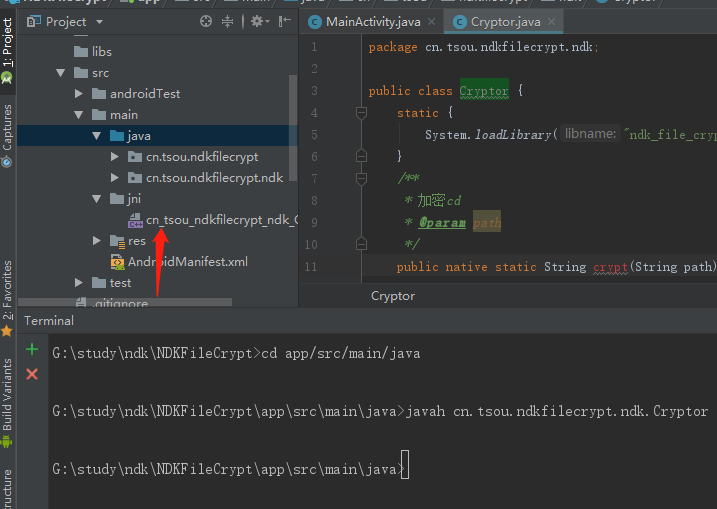Image resolution: width=717 pixels, height=509 pixels.
Task: Select the main folder row
Action: (x=157, y=115)
